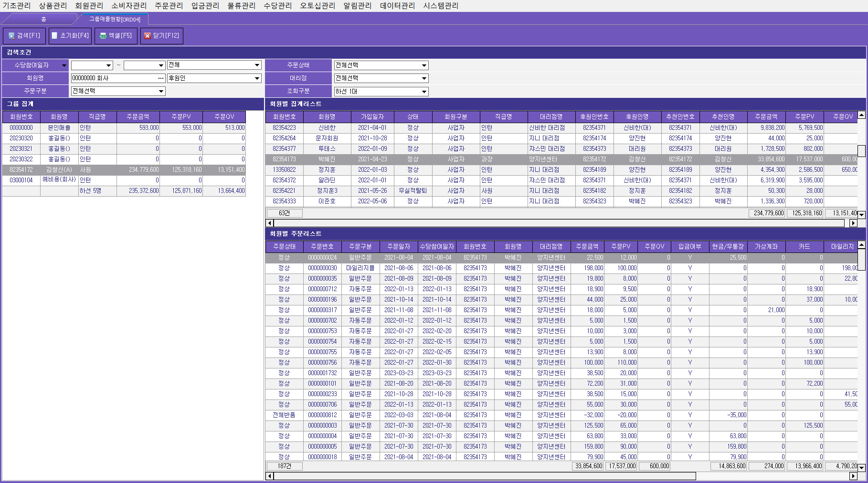Switch to the 홈 tab

click(43, 19)
